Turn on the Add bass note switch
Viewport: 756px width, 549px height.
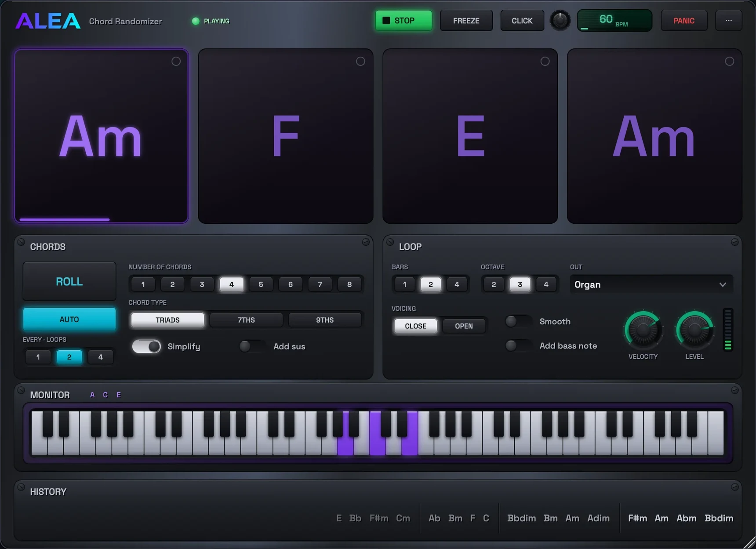[518, 345]
